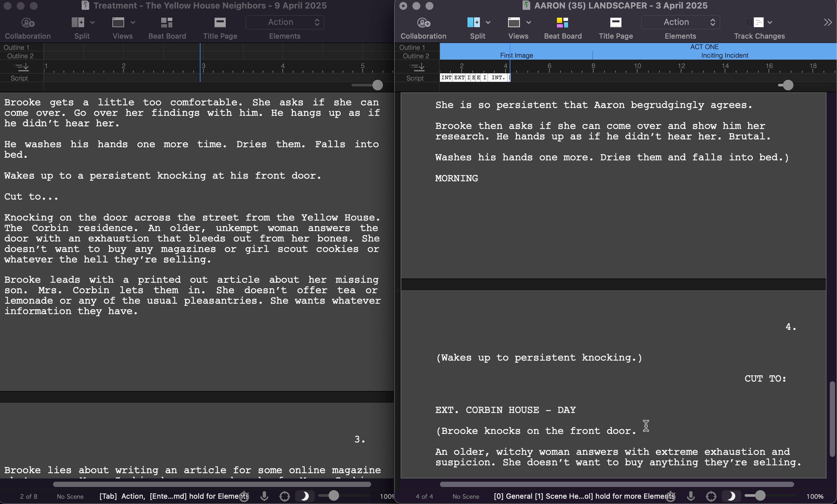Open Collaboration in the AARON script window

[423, 23]
